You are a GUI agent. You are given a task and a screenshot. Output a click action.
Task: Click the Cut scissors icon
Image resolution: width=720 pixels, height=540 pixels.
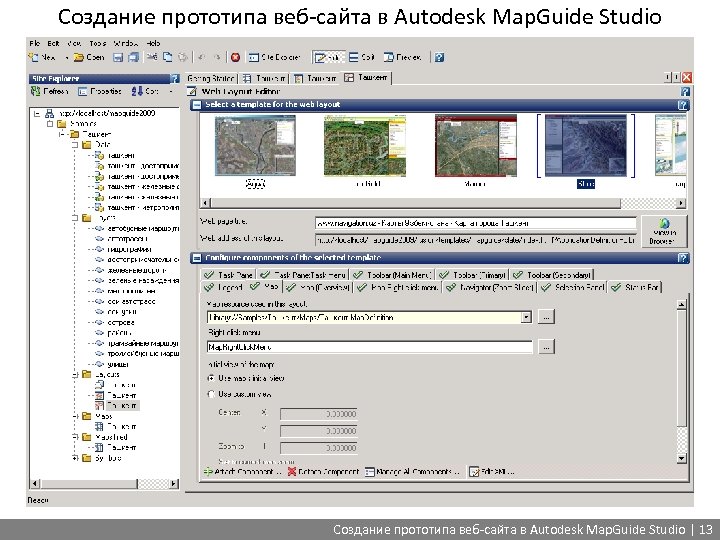tap(152, 57)
